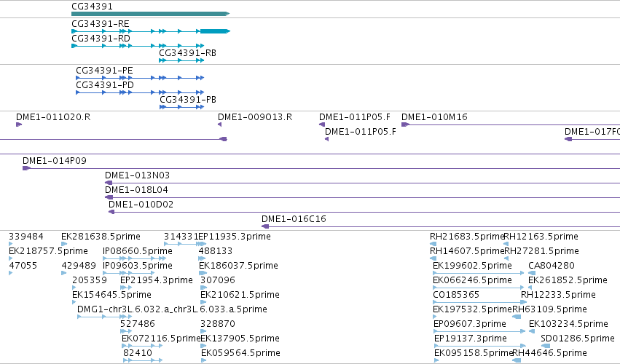The height and width of the screenshot is (364, 620).
Task: Select EST EK261852.5prime
Action: [568, 280]
